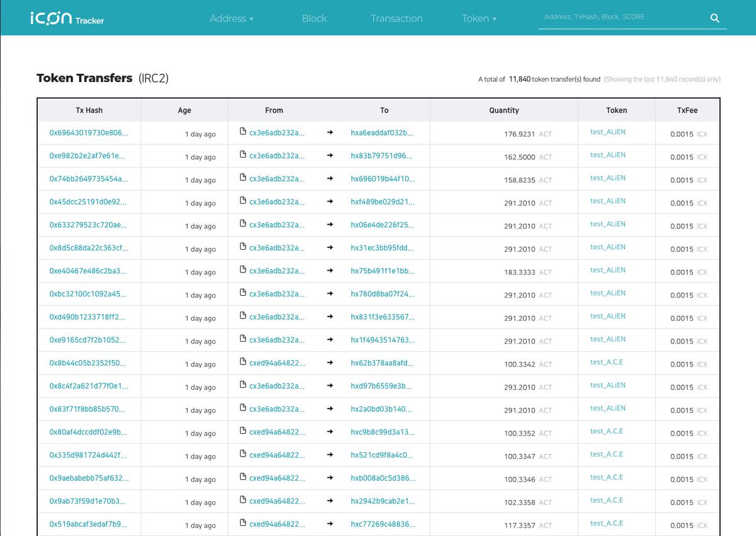Click the 11,840 total transfers count
This screenshot has height=536, width=756.
pyautogui.click(x=520, y=79)
